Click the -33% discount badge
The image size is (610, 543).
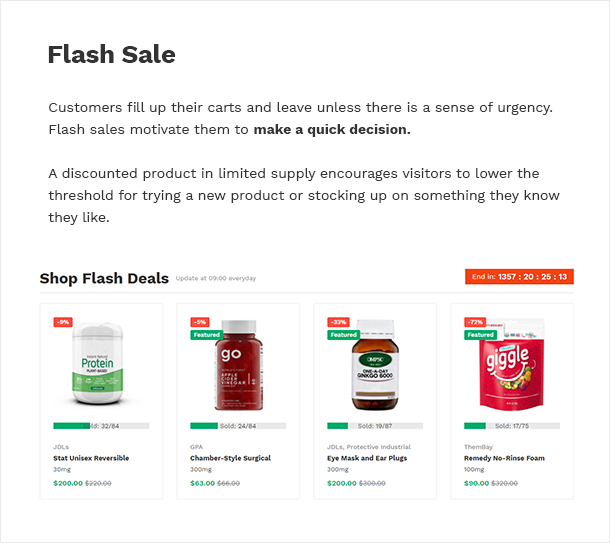[338, 322]
